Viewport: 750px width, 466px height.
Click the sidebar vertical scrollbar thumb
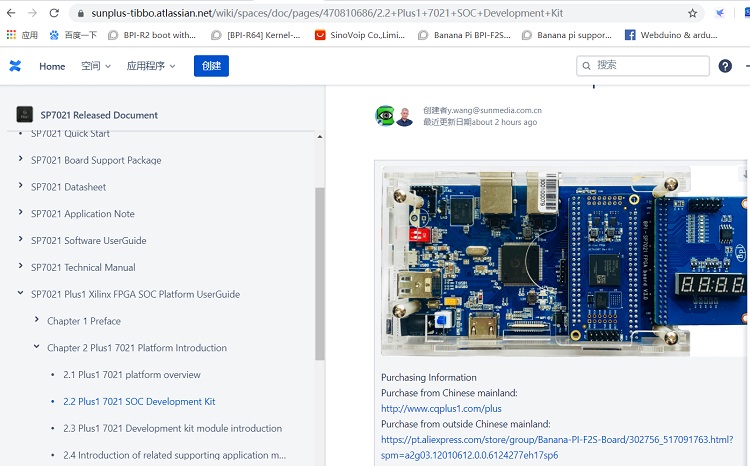click(320, 274)
